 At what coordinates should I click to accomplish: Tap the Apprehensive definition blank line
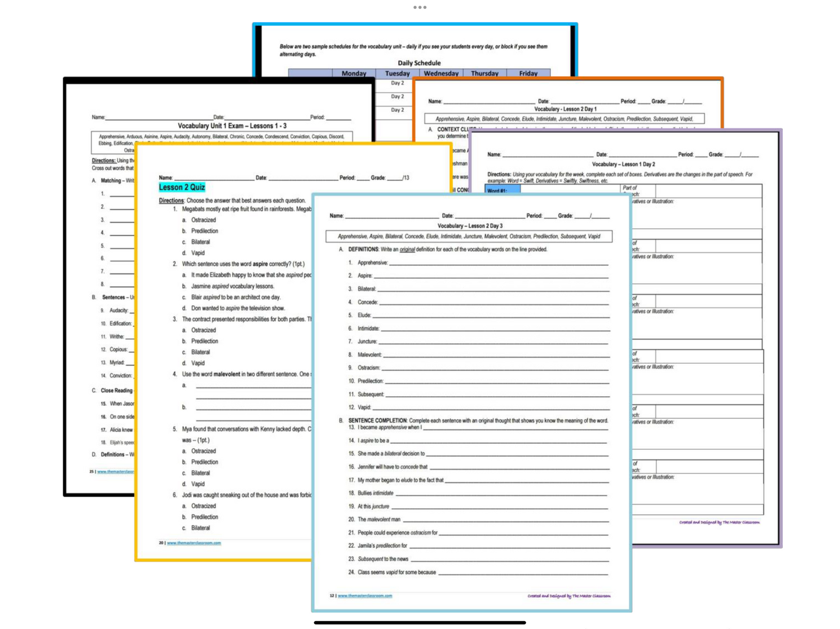pyautogui.click(x=498, y=263)
